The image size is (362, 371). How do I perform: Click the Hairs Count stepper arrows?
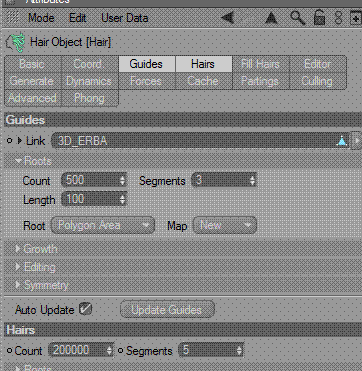coord(109,350)
